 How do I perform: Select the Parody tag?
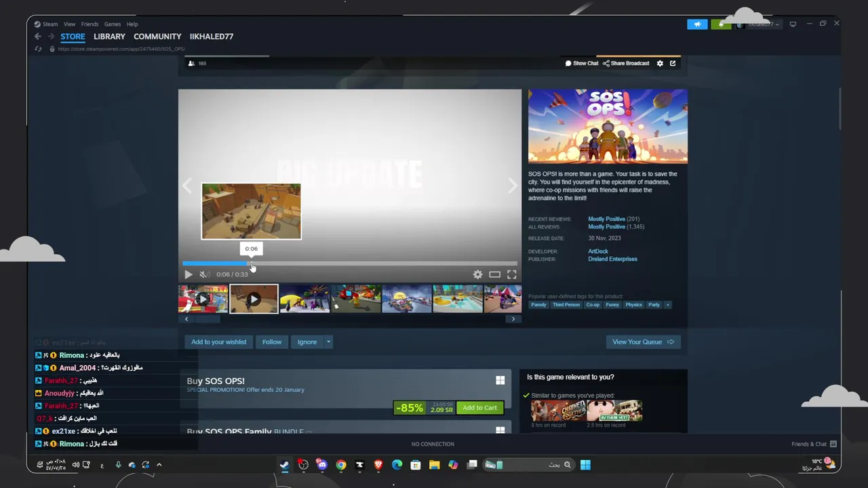(x=538, y=305)
